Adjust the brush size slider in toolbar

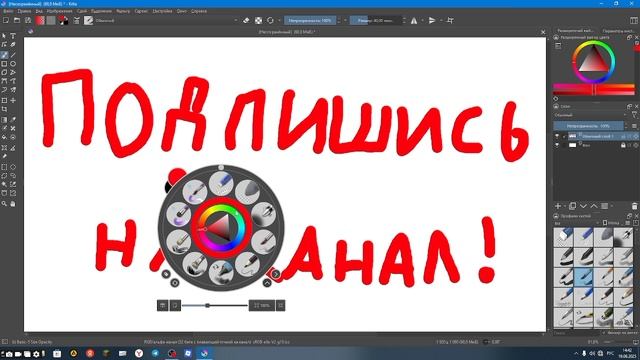(376, 20)
